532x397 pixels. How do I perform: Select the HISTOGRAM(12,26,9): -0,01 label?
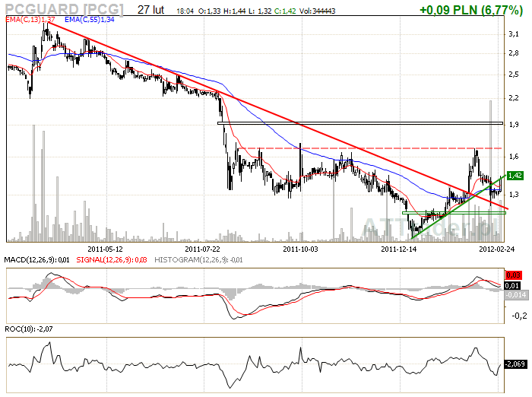198,260
